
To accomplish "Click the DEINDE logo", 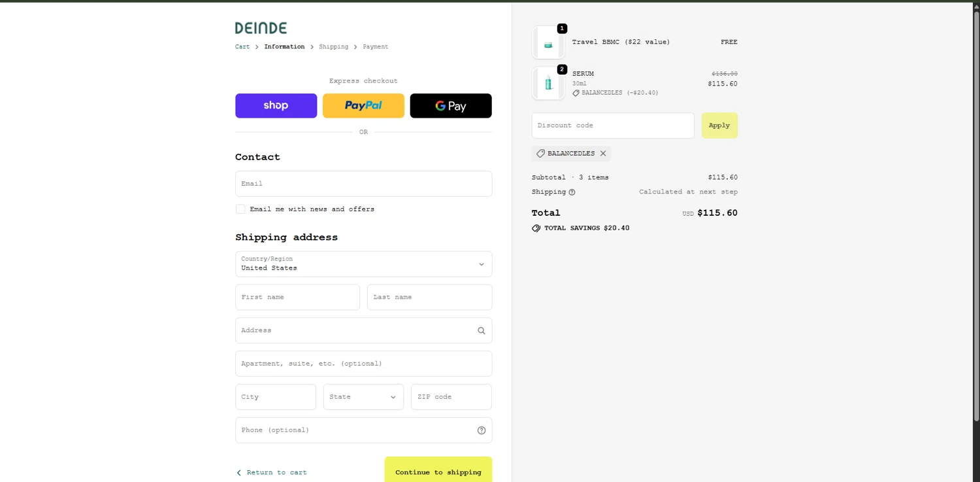I will click(x=261, y=27).
